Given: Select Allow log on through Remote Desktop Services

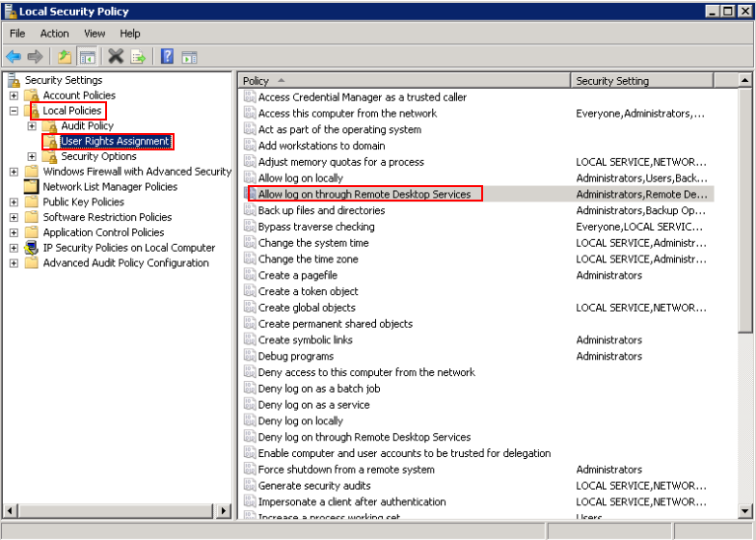Looking at the screenshot, I should [364, 194].
